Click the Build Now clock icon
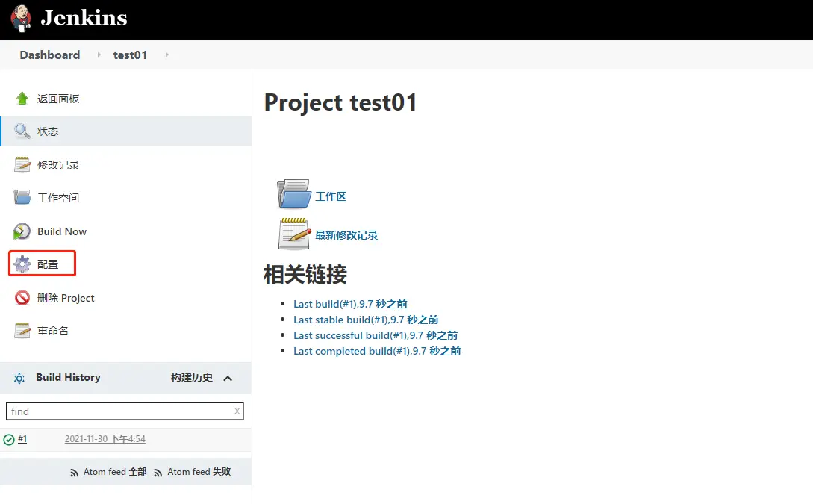 22,231
